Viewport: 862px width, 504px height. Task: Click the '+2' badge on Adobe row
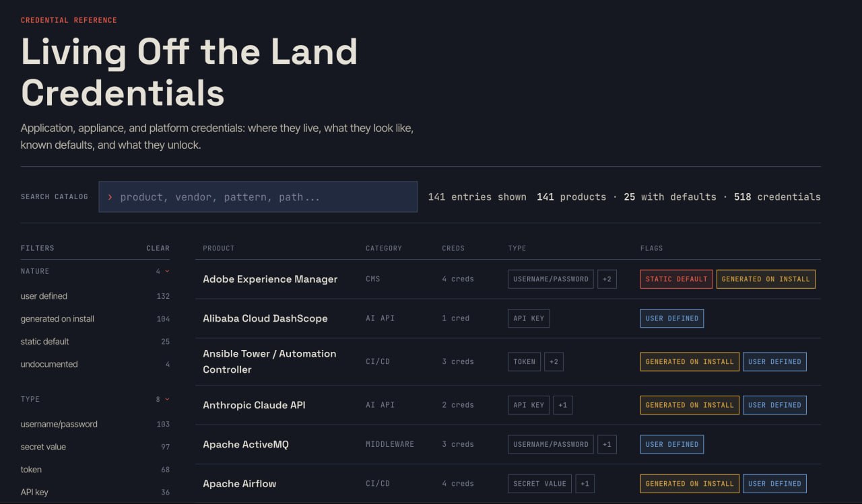[607, 279]
